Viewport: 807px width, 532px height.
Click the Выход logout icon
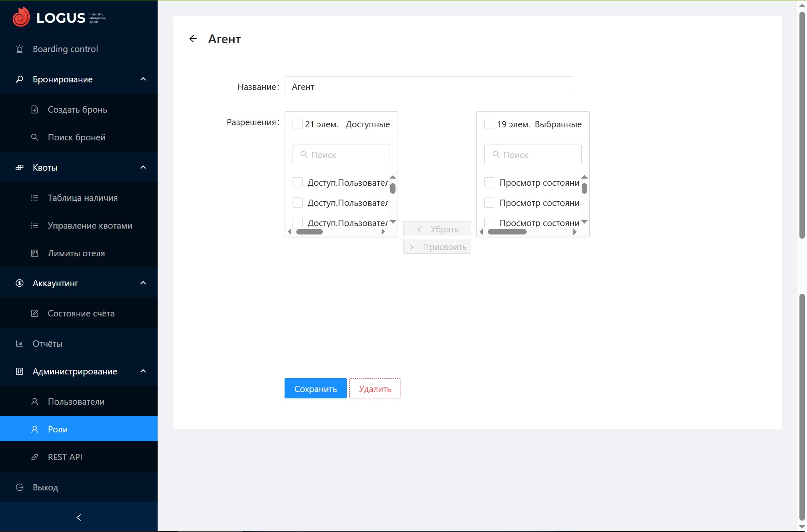coord(19,487)
